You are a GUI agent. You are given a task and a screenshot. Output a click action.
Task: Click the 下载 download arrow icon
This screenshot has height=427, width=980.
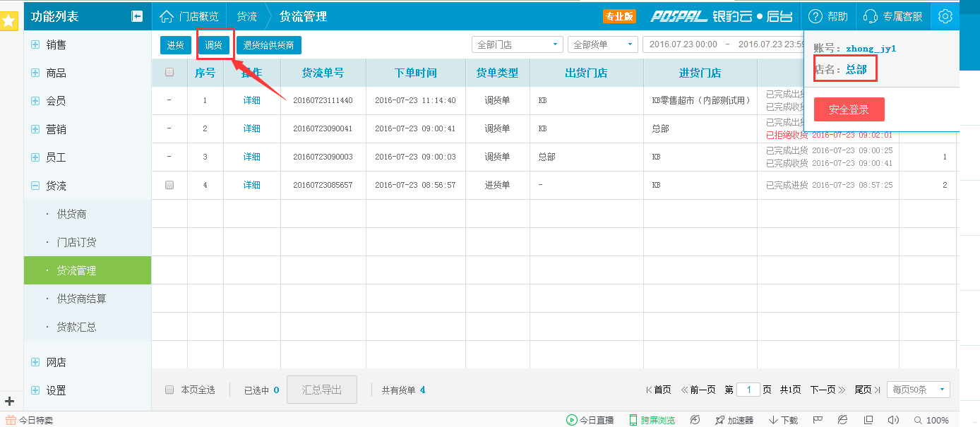pyautogui.click(x=774, y=420)
